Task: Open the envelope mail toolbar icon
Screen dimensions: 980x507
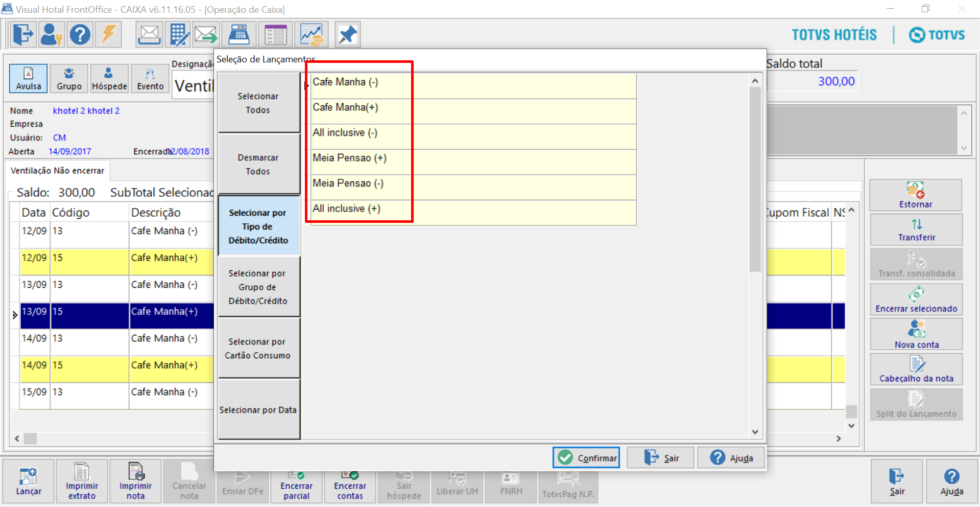Action: click(x=149, y=35)
